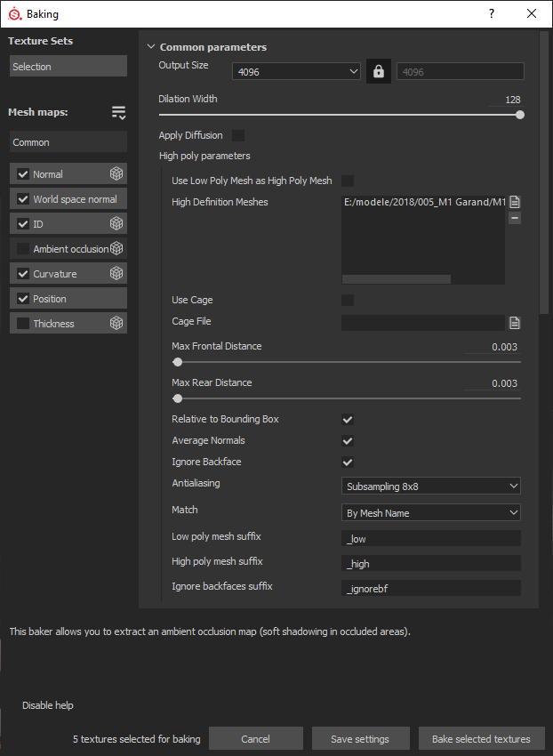Select the Selection texture set item
Screen dimensions: 553x756
tap(68, 67)
